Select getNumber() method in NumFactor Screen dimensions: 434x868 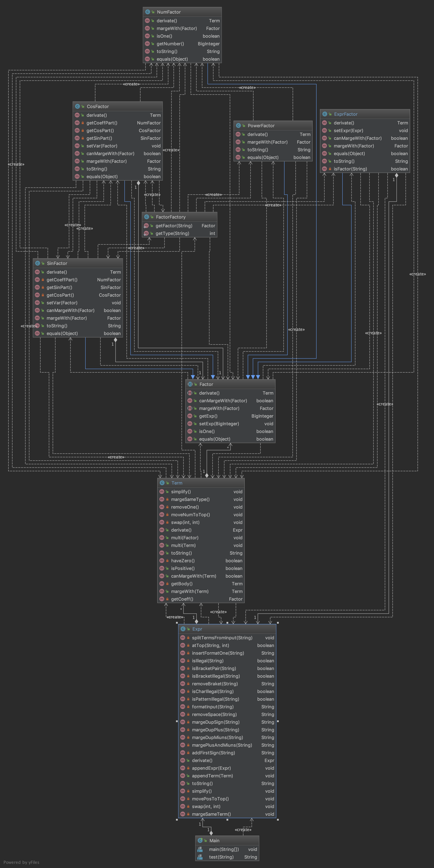coord(170,44)
